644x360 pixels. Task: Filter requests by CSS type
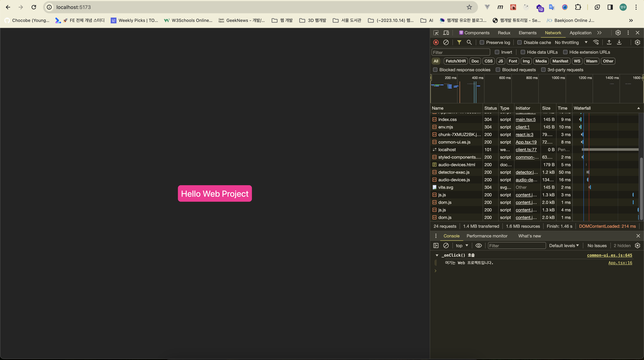(488, 61)
